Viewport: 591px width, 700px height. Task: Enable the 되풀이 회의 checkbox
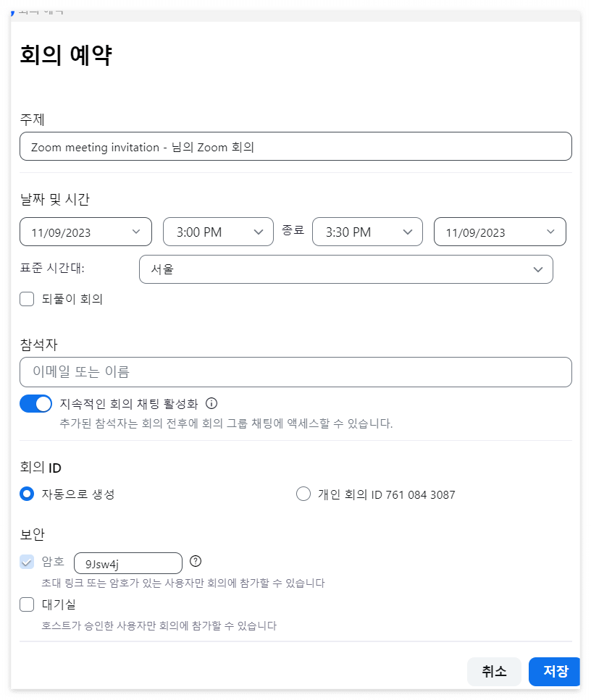click(x=27, y=299)
